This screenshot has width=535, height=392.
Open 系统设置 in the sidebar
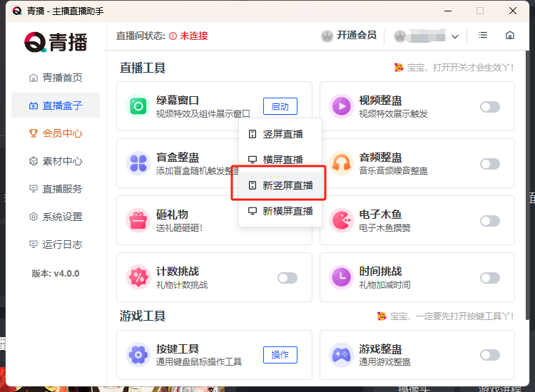56,217
